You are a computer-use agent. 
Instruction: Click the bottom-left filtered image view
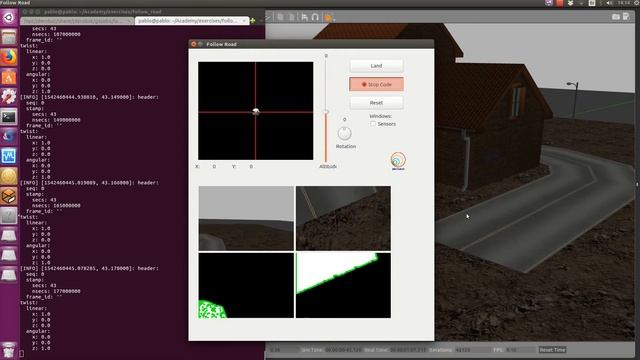(246, 285)
